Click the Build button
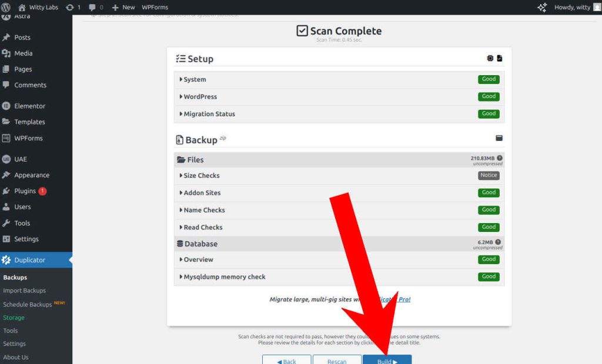The height and width of the screenshot is (364, 602). [x=387, y=360]
